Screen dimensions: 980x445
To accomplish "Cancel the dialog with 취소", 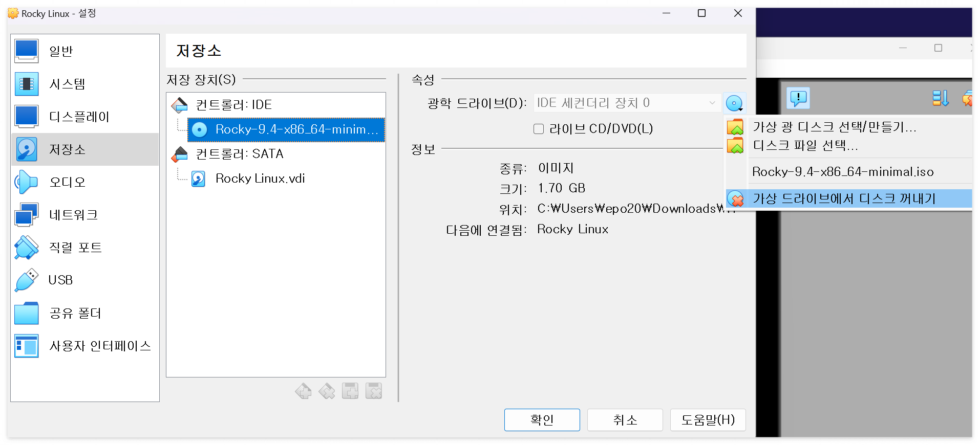I will pyautogui.click(x=625, y=420).
